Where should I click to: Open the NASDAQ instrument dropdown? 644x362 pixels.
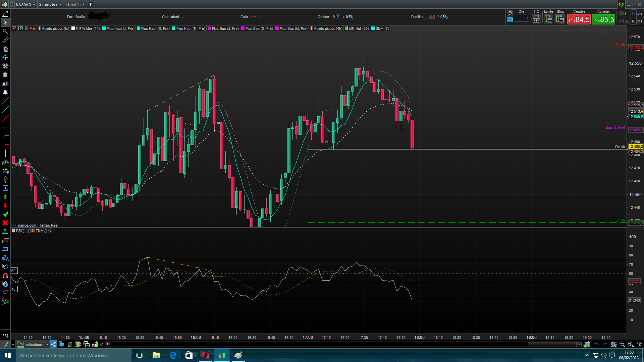pos(25,4)
